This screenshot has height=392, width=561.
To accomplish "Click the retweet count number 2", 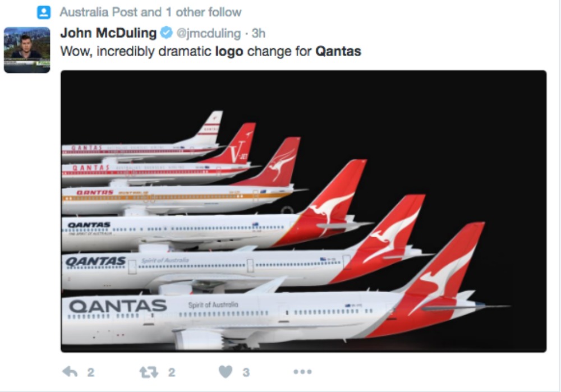I will (x=172, y=372).
